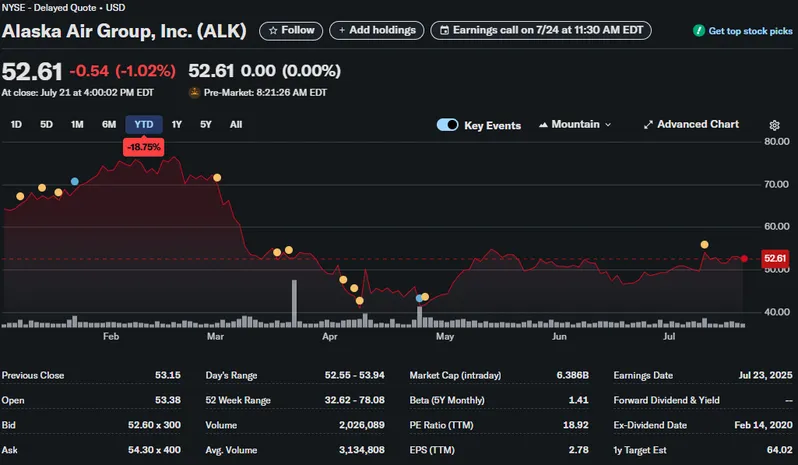
Task: Click the Previous Close value 53.15
Action: pos(168,375)
